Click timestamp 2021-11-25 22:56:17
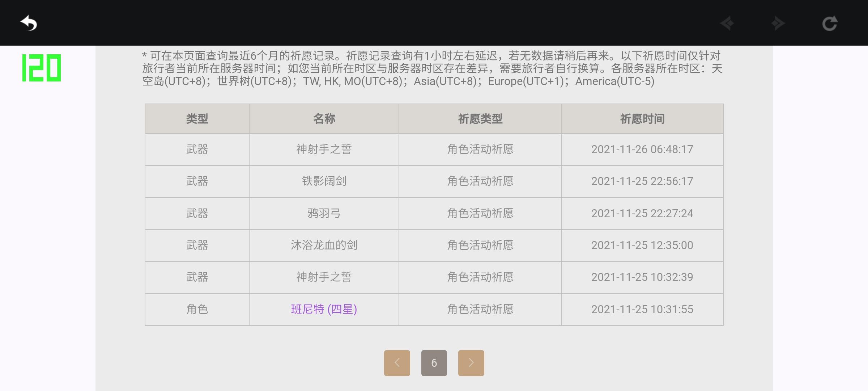Screen dimensions: 868x391 pyautogui.click(x=642, y=181)
